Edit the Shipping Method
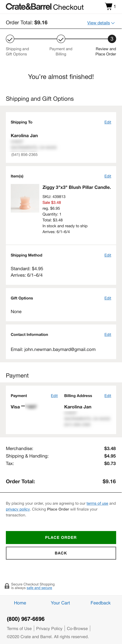The width and height of the screenshot is (122, 644). click(x=108, y=255)
